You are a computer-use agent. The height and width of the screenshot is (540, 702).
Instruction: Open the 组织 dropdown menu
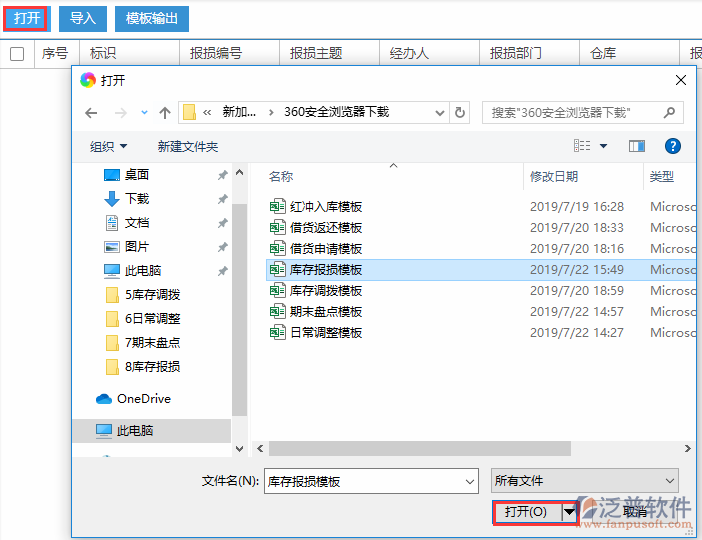[x=107, y=147]
